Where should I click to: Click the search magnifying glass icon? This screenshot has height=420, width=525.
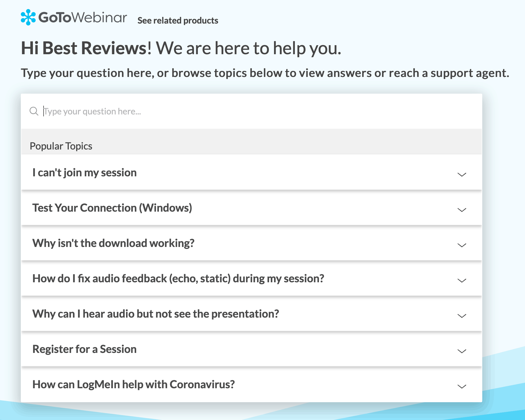click(x=34, y=111)
